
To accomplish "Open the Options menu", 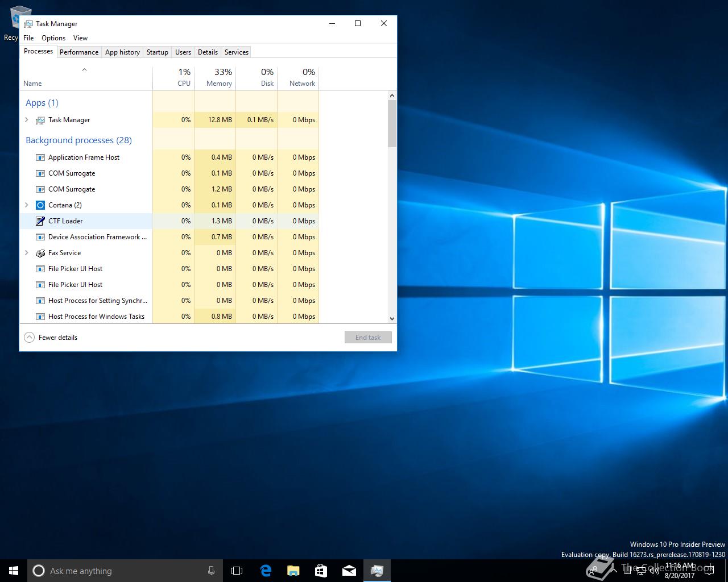I will point(53,38).
